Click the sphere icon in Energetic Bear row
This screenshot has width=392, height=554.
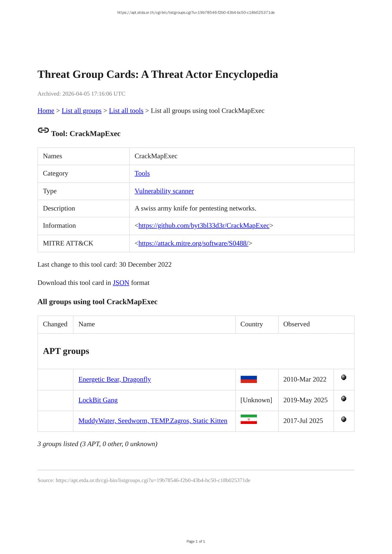click(344, 377)
